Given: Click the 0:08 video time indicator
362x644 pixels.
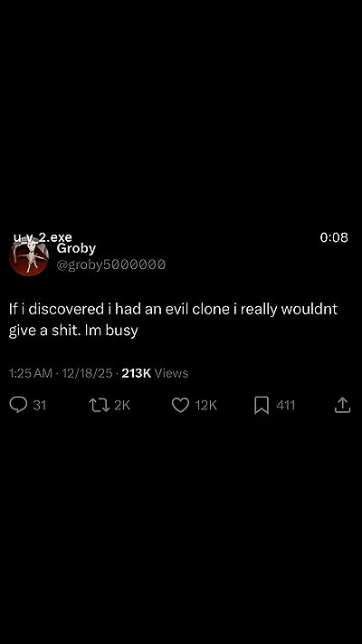Looking at the screenshot, I should tap(334, 237).
